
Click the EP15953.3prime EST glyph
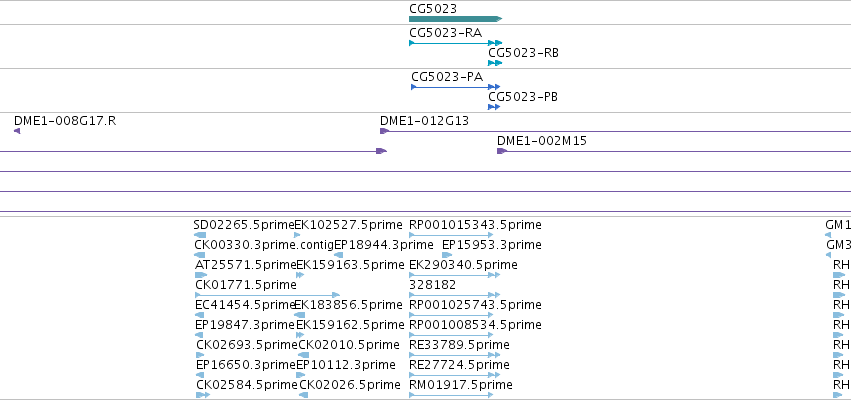click(447, 255)
